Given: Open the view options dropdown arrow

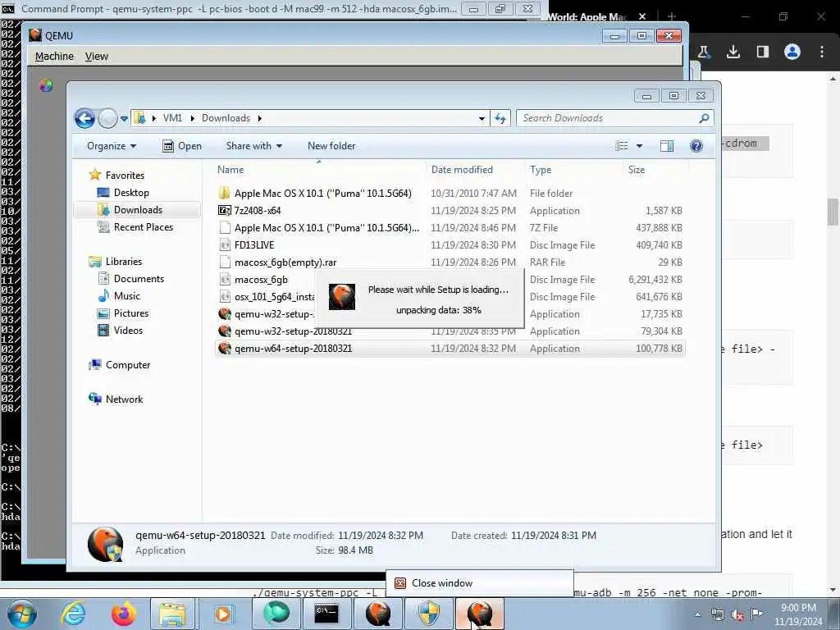Looking at the screenshot, I should [x=639, y=146].
